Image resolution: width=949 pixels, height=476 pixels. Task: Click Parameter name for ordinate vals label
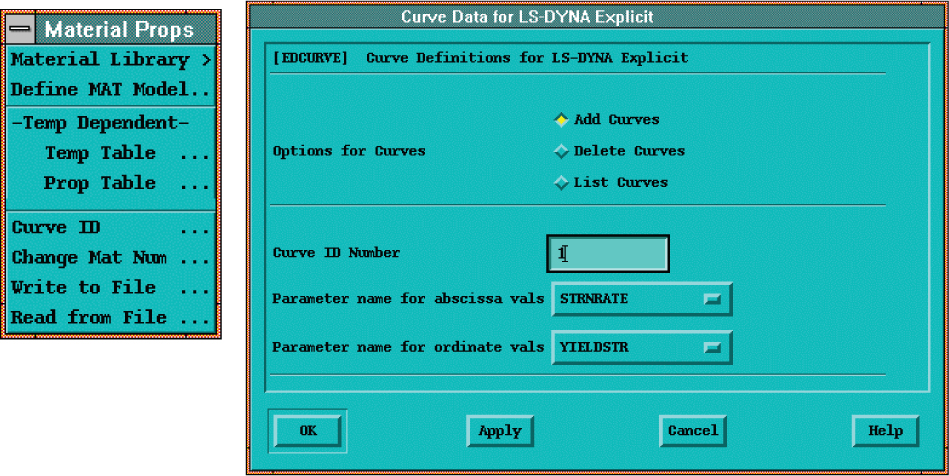pos(409,348)
